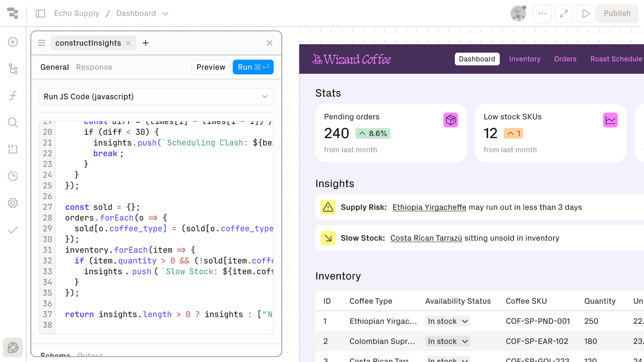The width and height of the screenshot is (644, 362).
Task: Click the warning triangle beside Supply Risk
Action: (328, 207)
